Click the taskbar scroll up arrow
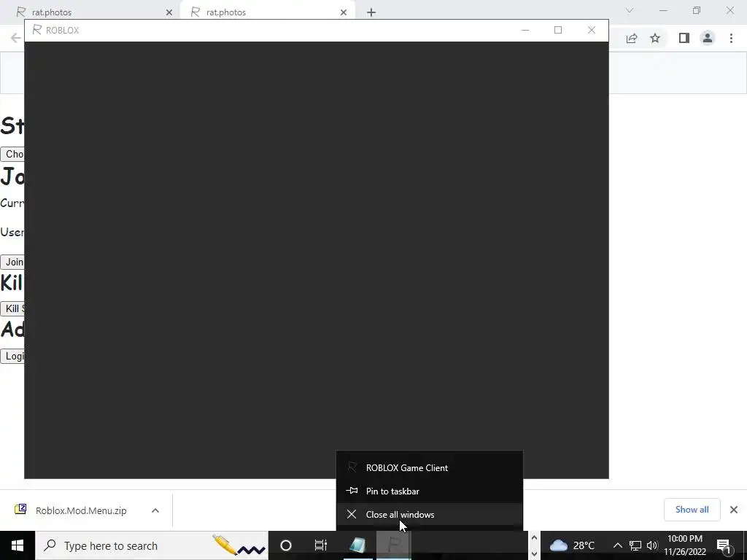The width and height of the screenshot is (747, 560). point(534,538)
